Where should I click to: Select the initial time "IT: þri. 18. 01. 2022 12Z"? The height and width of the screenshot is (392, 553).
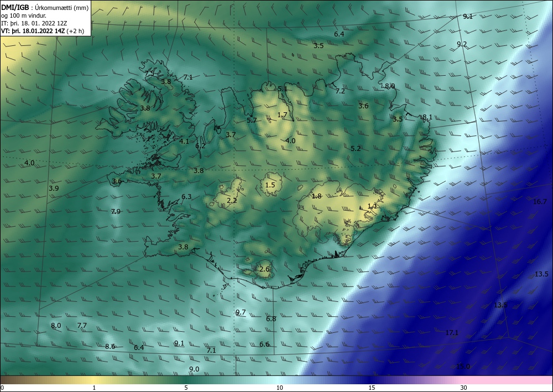34,23
